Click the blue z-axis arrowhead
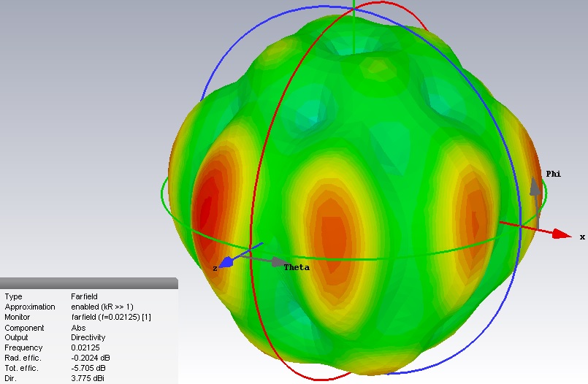Screen dimensions: 588x384 226,263
